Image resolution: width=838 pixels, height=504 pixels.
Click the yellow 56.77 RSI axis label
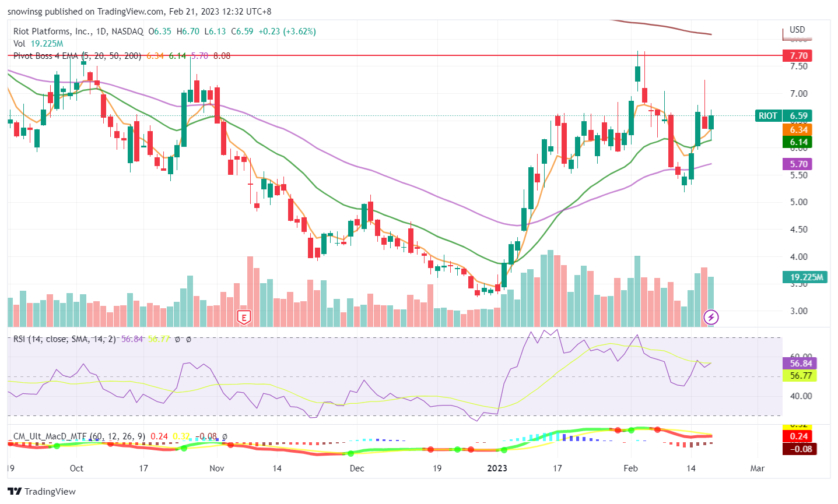pos(800,376)
